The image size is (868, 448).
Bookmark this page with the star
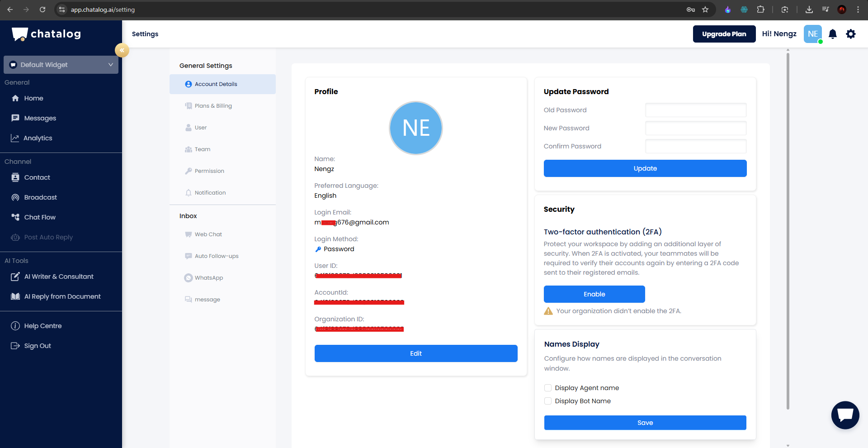click(x=705, y=10)
